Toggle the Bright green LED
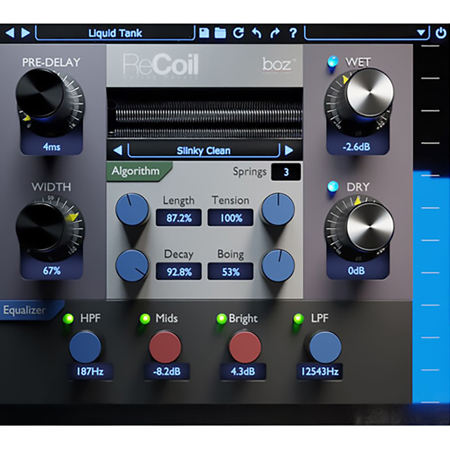The height and width of the screenshot is (450, 450). 221,319
